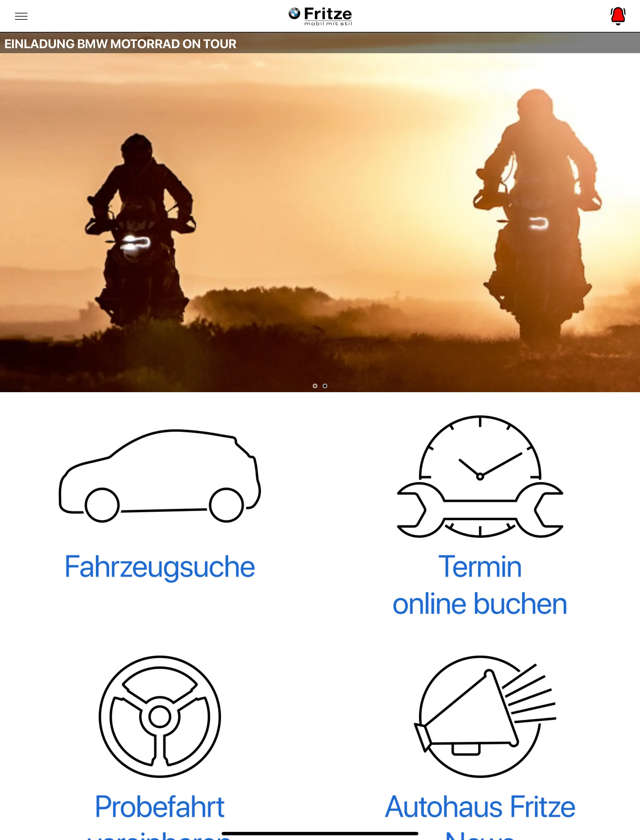Click the BMW Fritze logo at top center

[320, 15]
